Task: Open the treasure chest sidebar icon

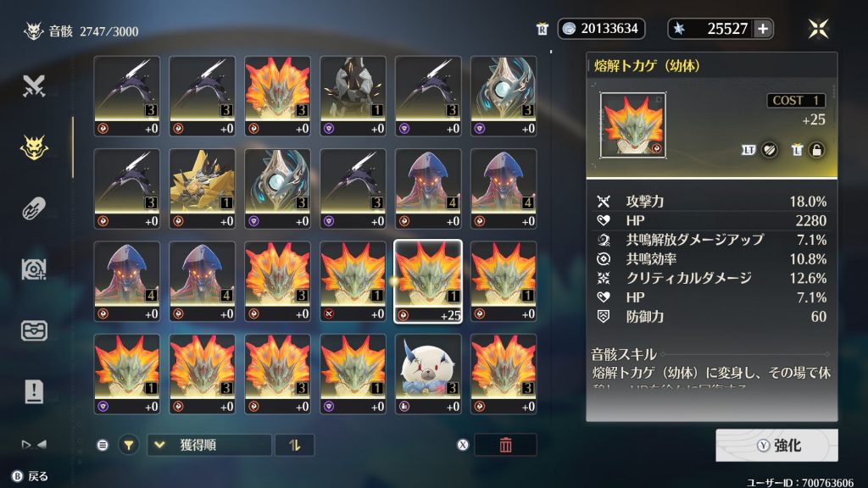Action: point(34,331)
